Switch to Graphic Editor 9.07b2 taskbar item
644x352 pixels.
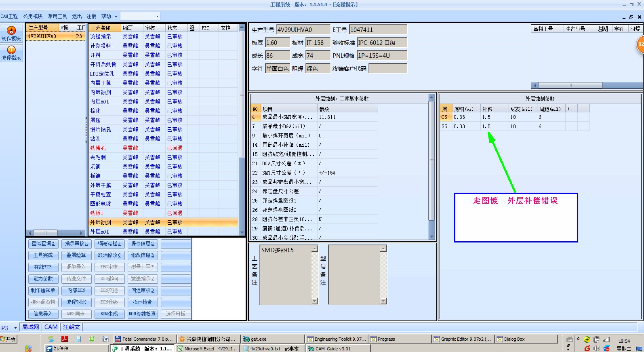(x=463, y=339)
